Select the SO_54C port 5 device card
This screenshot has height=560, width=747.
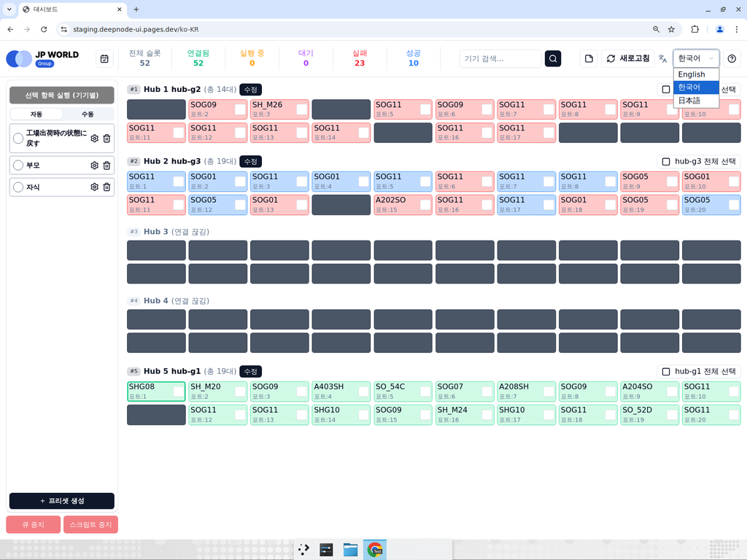[x=403, y=392]
